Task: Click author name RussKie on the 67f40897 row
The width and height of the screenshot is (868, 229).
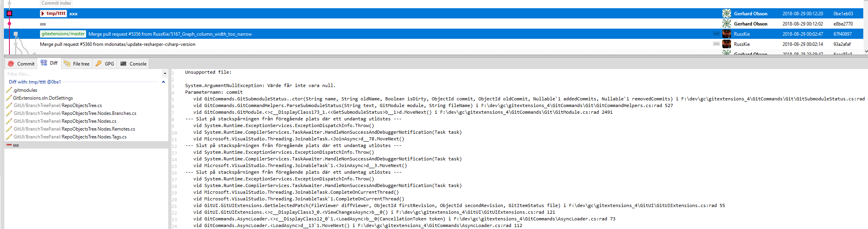Action: coord(742,34)
